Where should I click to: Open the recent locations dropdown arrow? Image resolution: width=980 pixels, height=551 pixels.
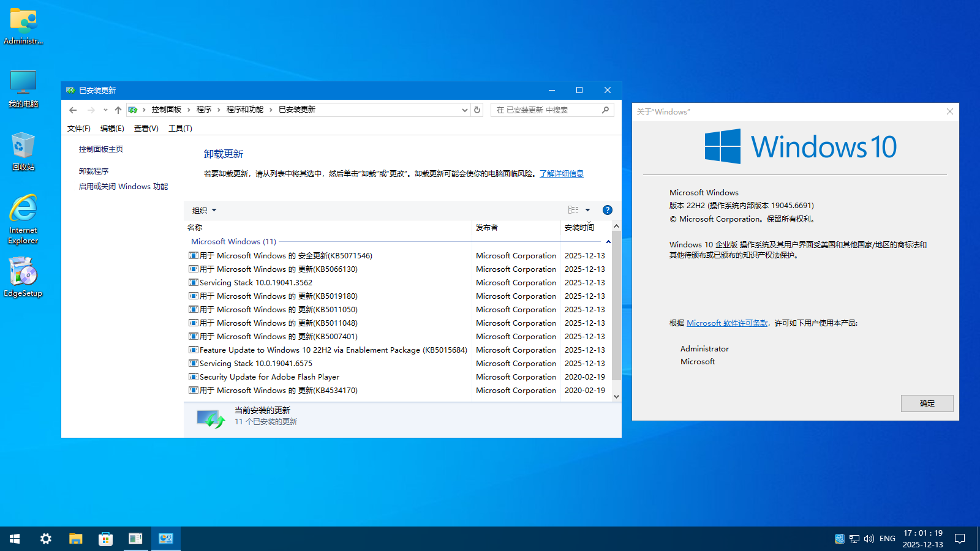tap(105, 110)
